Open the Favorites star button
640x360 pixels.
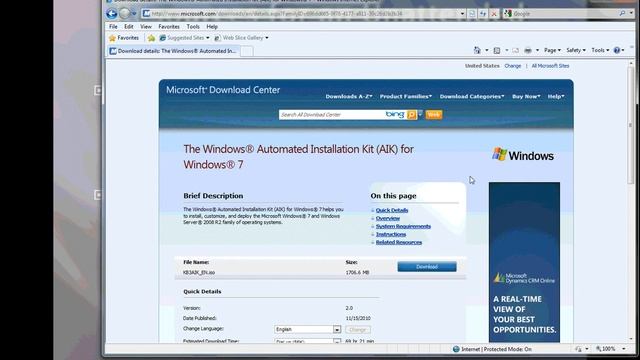(124, 38)
